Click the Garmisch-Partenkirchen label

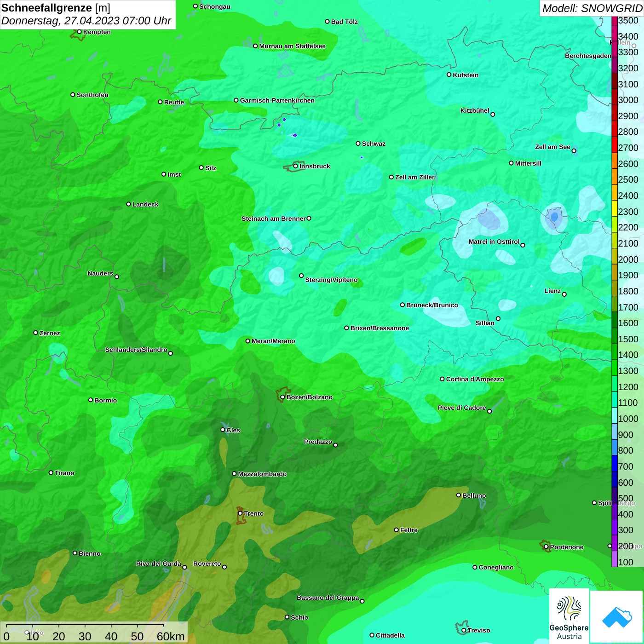(277, 100)
